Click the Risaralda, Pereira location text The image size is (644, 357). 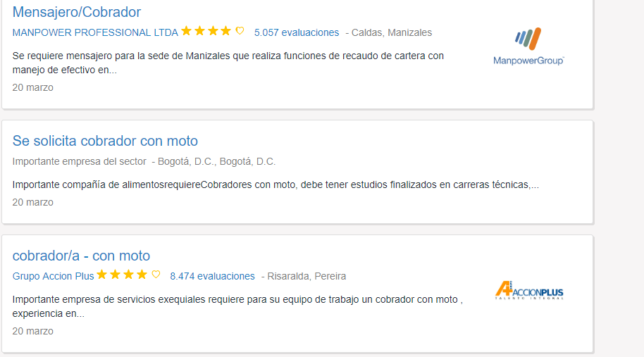[306, 276]
